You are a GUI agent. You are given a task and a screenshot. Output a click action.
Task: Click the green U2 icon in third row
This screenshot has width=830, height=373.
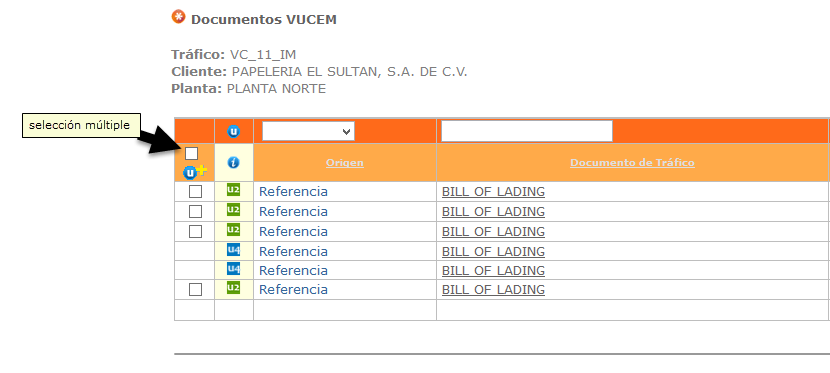click(x=233, y=230)
